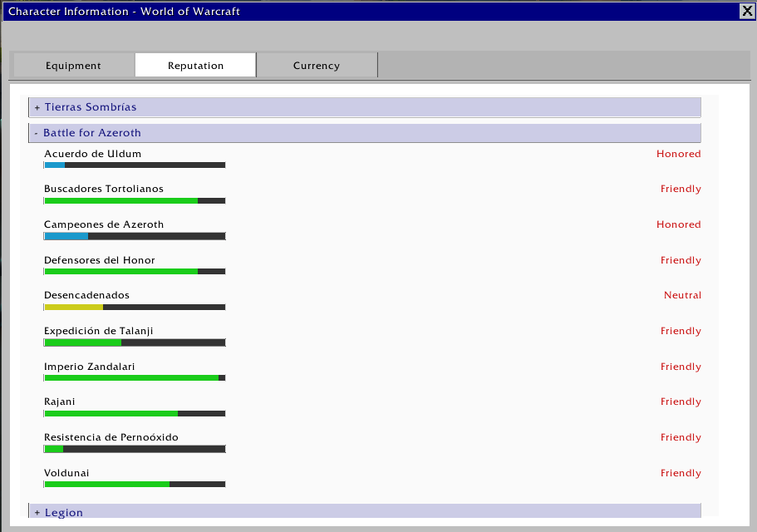Click the Desencadenados yellow reputation bar
Image resolution: width=757 pixels, height=532 pixels.
click(x=135, y=307)
